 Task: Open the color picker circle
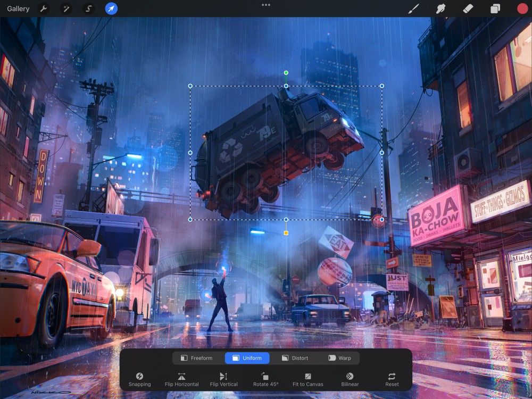[x=520, y=9]
